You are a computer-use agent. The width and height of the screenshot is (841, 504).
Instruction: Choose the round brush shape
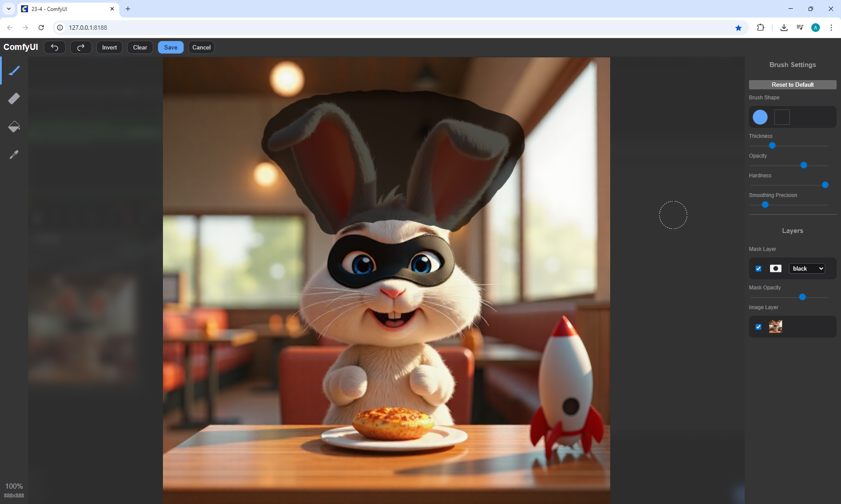tap(760, 117)
